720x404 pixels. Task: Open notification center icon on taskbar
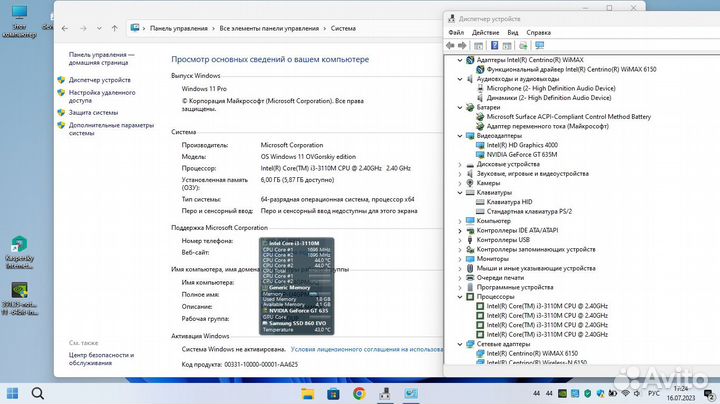click(x=709, y=394)
